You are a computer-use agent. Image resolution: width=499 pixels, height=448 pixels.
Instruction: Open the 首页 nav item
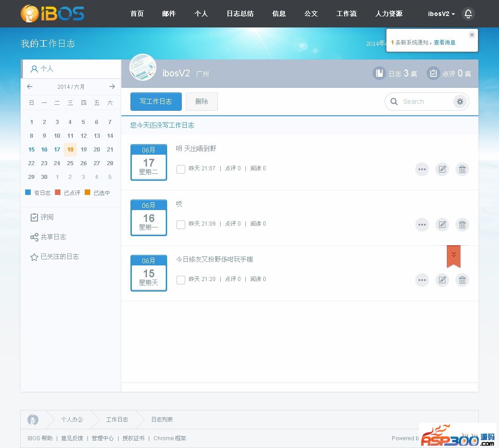pos(137,14)
